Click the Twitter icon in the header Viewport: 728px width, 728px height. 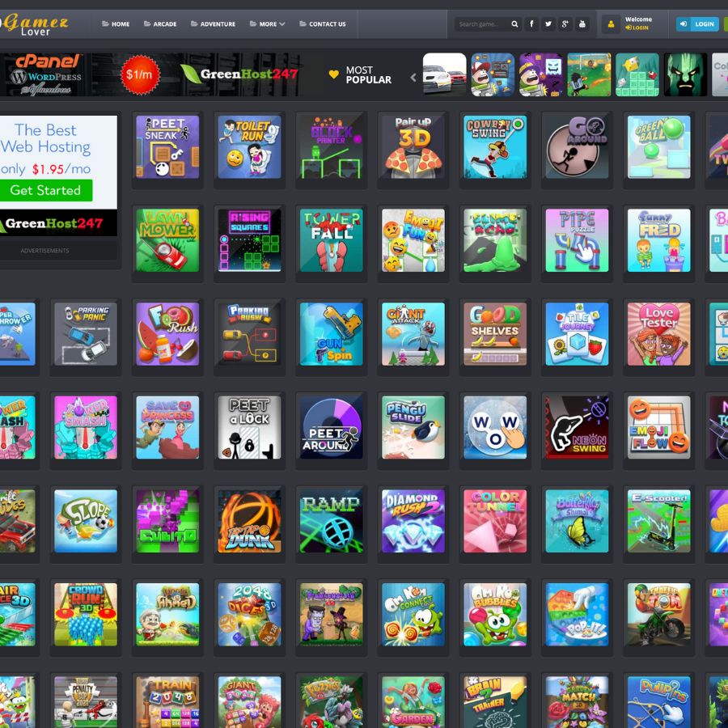tap(548, 24)
